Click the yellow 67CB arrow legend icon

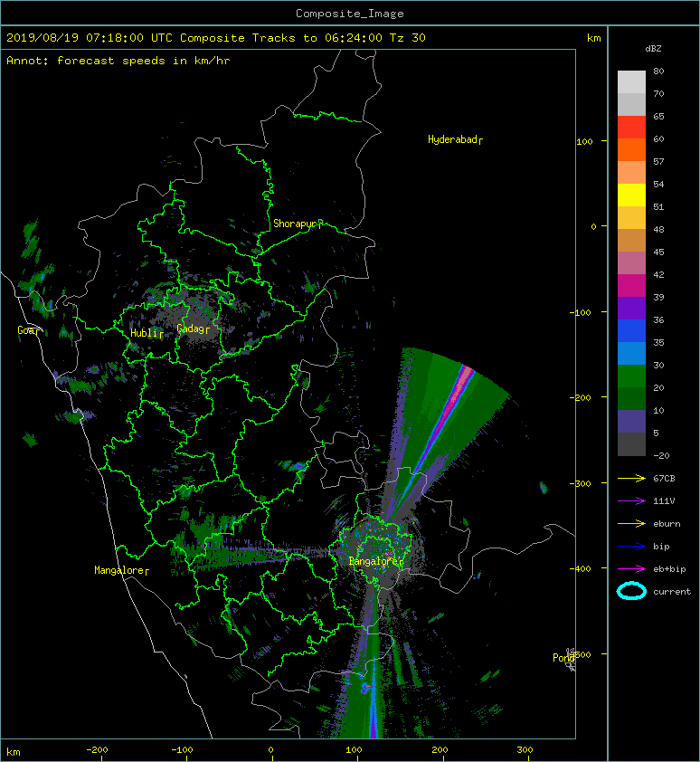tap(631, 479)
